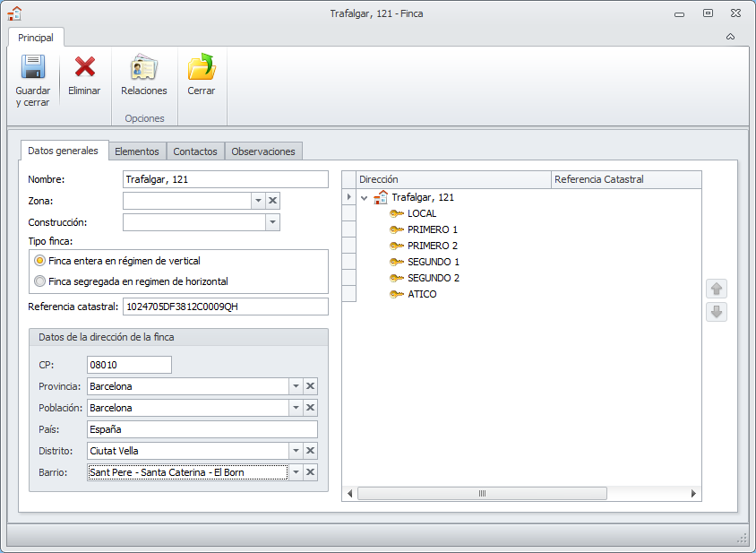Viewport: 756px width, 553px height.
Task: Select Finca entera en régimen de vertical
Action: [39, 261]
